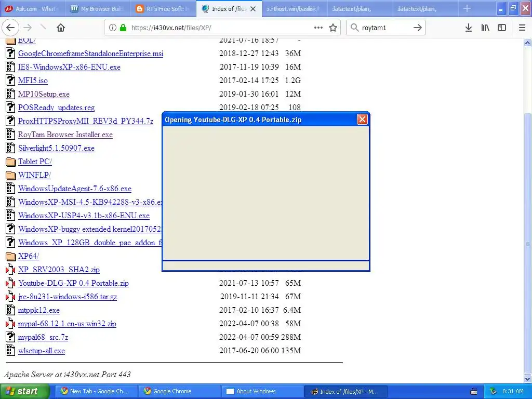Click folder icon beside XP64/
Screen dimensions: 532x399
pos(10,256)
